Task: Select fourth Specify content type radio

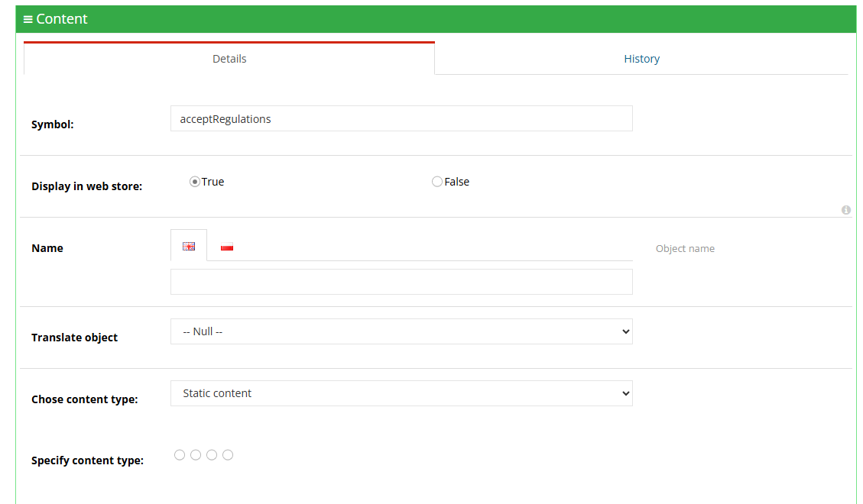Action: click(x=228, y=454)
